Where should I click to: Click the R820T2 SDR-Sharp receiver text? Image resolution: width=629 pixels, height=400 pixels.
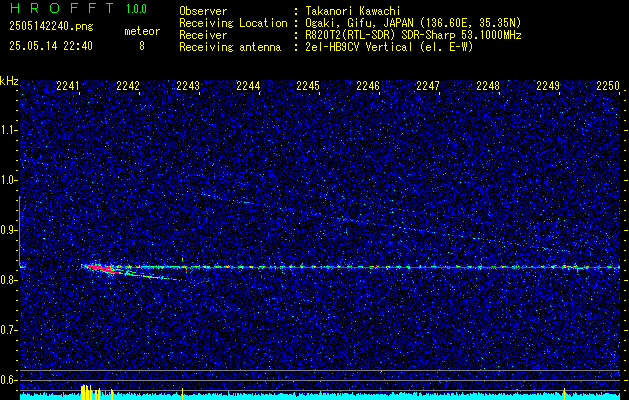pyautogui.click(x=413, y=35)
